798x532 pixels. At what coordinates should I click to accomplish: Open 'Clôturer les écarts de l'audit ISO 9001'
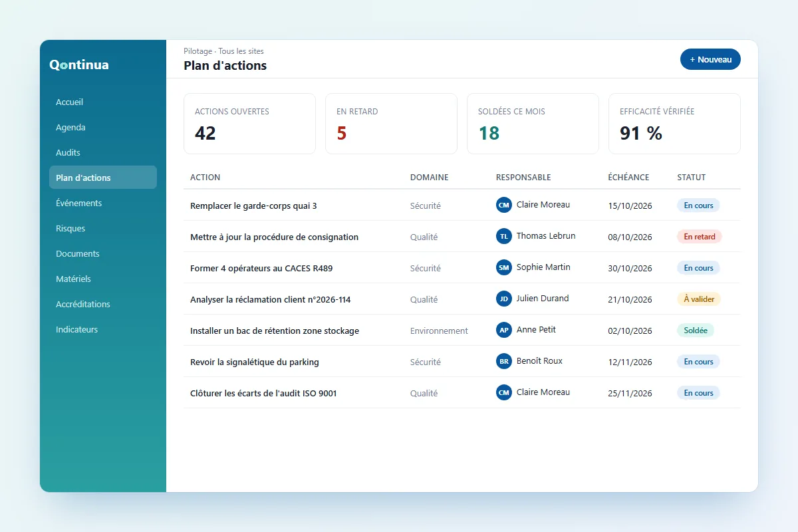tap(263, 394)
